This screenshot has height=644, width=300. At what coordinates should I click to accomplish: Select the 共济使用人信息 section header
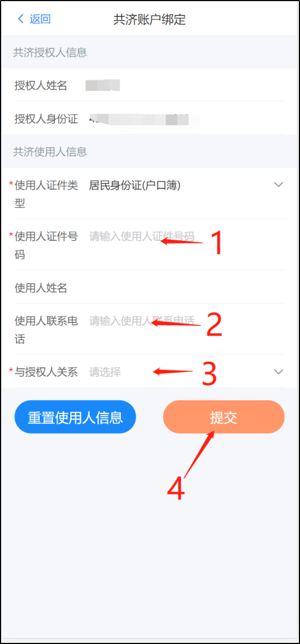[x=50, y=151]
